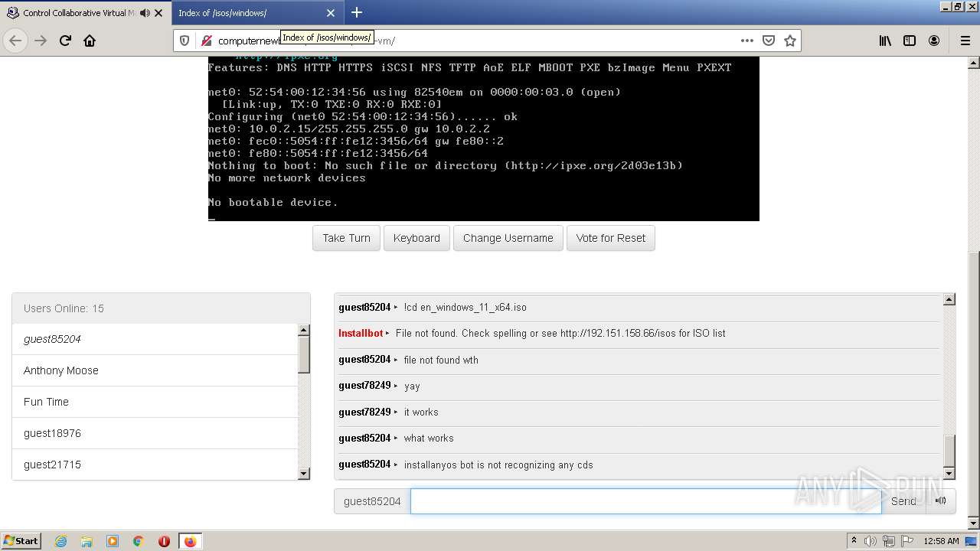Screen dimensions: 980x551
Task: Click the 'installanyos bot is not recognizing' message
Action: pos(498,465)
